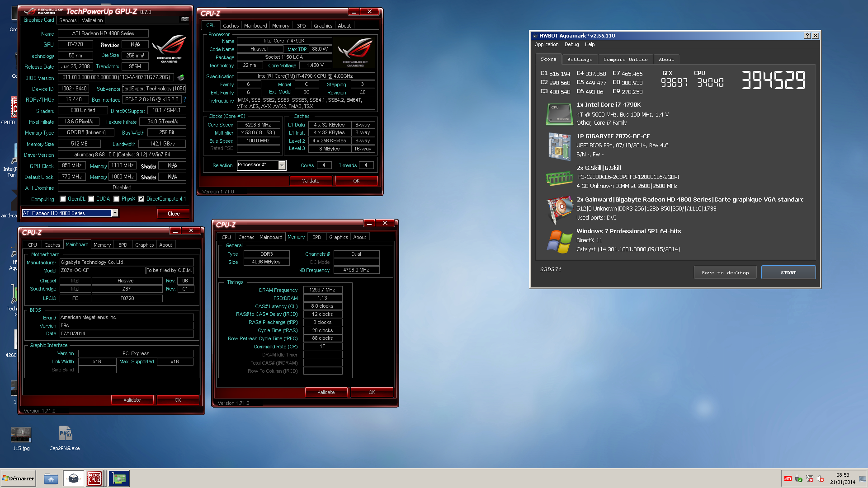Open the Help menu in Aquamark
Image resolution: width=868 pixels, height=488 pixels.
[x=590, y=44]
